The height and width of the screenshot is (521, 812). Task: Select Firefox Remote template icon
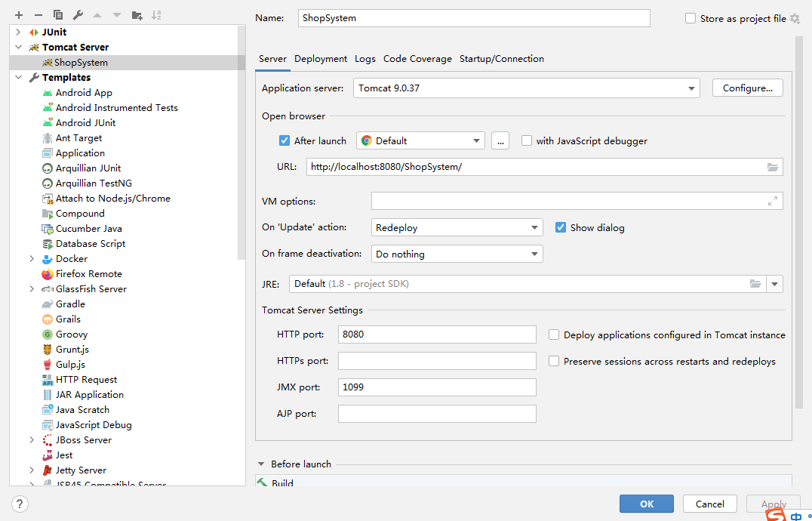click(x=48, y=275)
